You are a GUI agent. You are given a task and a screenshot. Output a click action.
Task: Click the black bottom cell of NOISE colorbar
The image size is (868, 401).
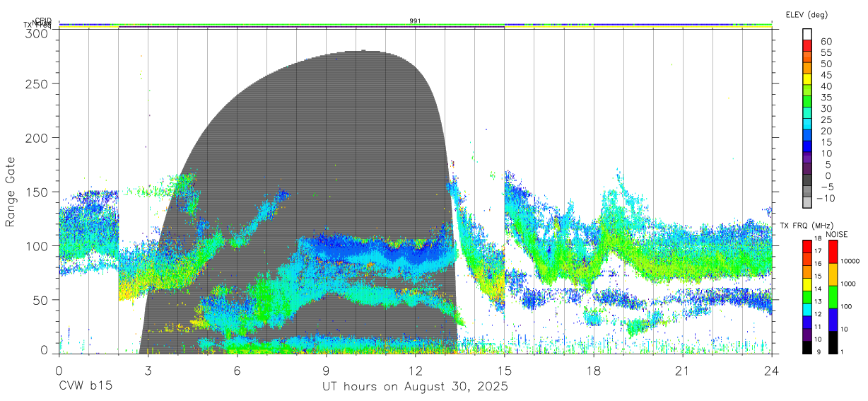coord(833,342)
